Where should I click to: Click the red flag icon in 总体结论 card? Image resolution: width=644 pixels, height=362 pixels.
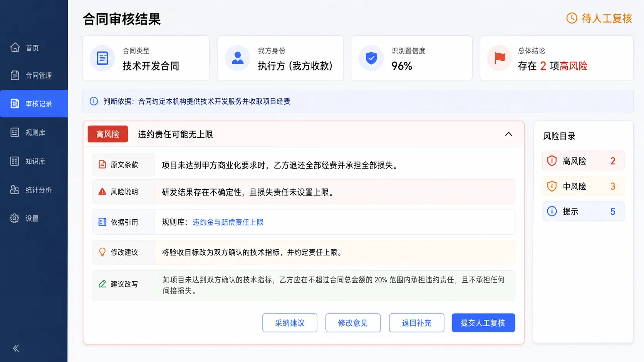pyautogui.click(x=500, y=58)
